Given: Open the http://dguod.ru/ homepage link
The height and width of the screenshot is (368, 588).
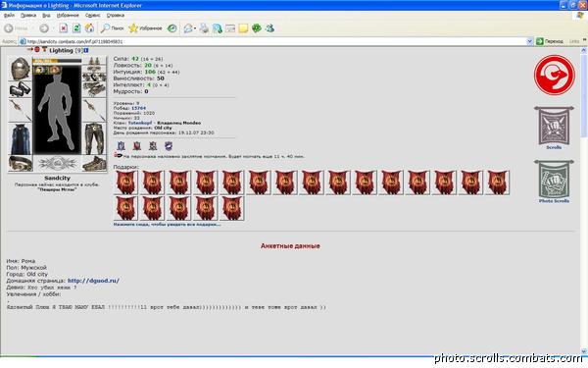Looking at the screenshot, I should 93,281.
